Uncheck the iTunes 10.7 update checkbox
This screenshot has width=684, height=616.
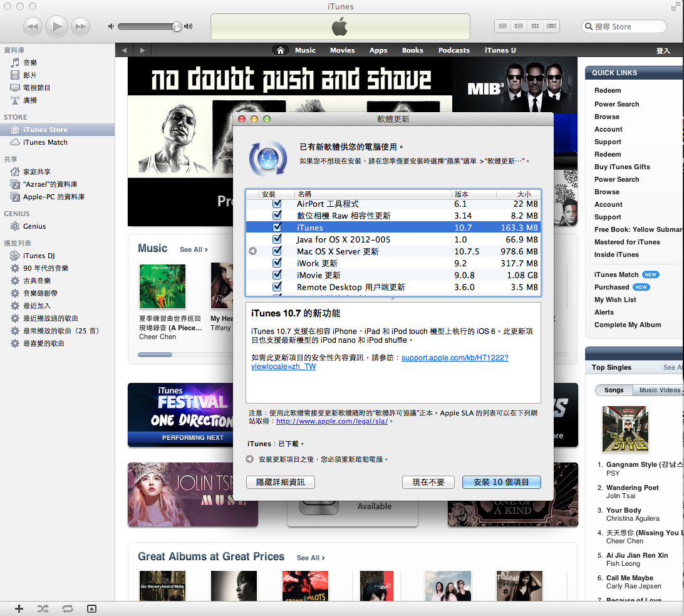(277, 227)
